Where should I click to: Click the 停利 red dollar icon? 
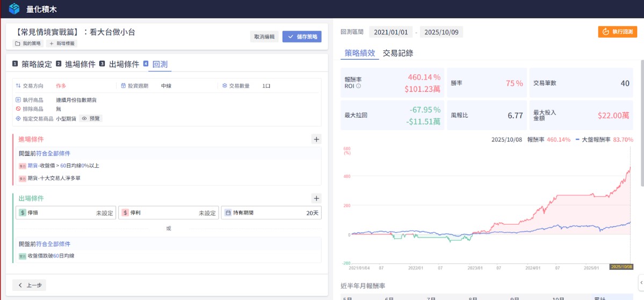click(x=125, y=213)
